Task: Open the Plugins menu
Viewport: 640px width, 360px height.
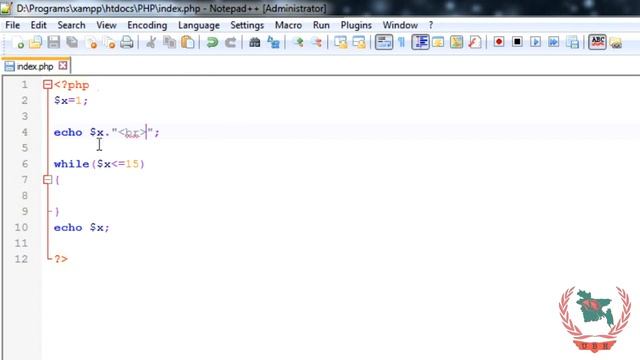Action: [x=356, y=25]
